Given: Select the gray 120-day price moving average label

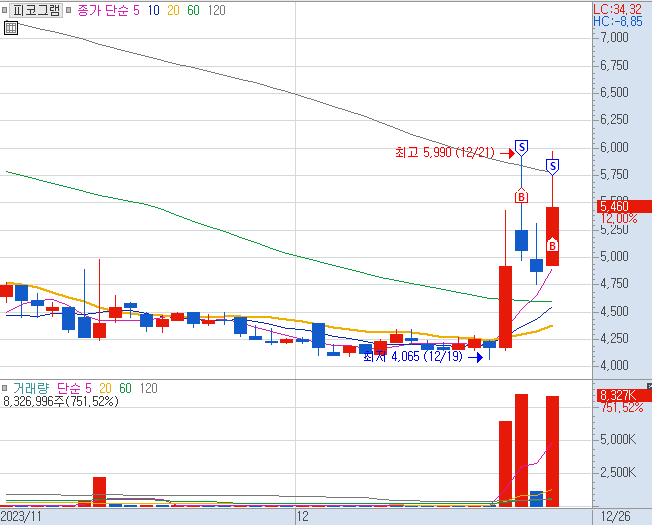Looking at the screenshot, I should pyautogui.click(x=217, y=10).
